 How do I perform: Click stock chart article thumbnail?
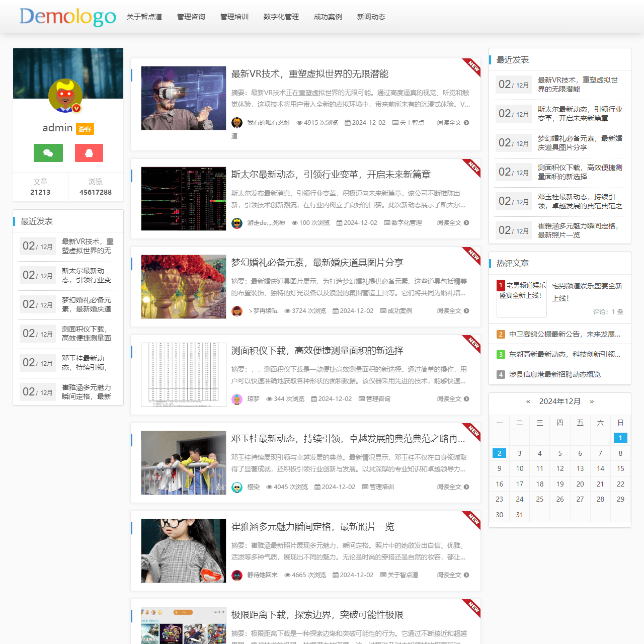pos(184,199)
